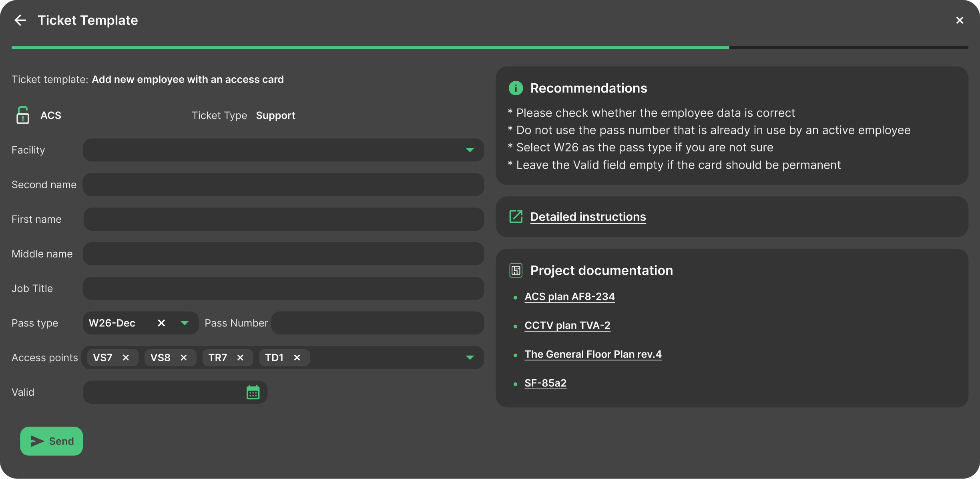Clear the W26-Dec pass type selection
The image size is (980, 479).
click(161, 323)
